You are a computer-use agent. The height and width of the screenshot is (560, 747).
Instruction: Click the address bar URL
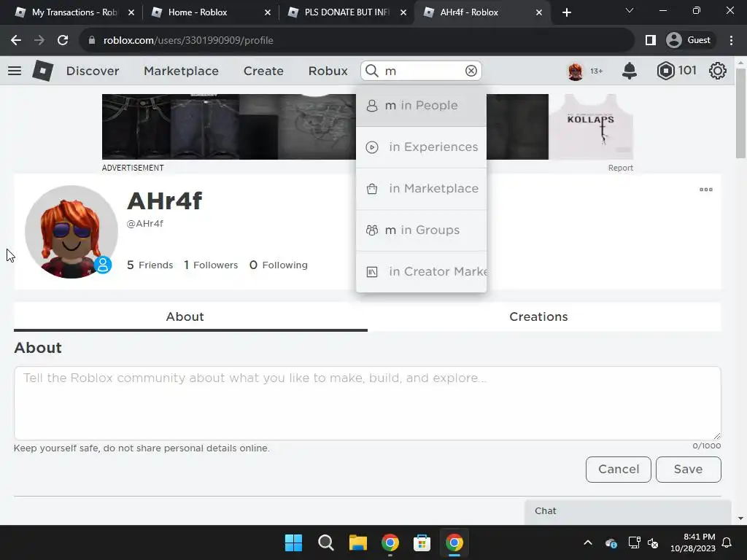[188, 41]
